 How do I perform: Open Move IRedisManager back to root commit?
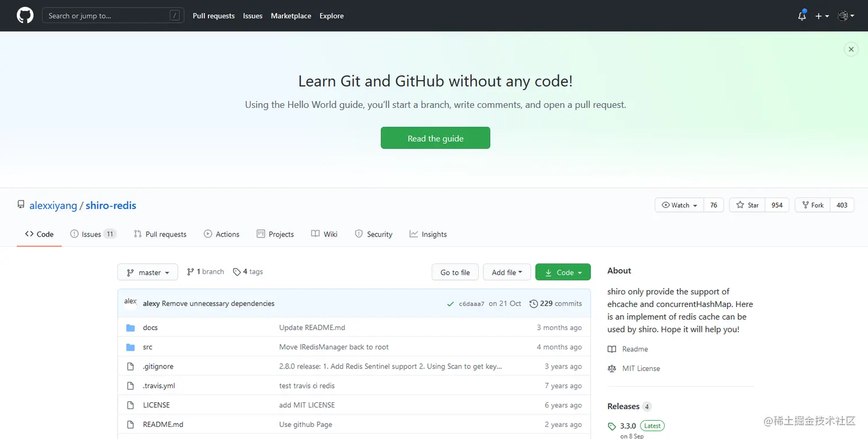pyautogui.click(x=334, y=347)
